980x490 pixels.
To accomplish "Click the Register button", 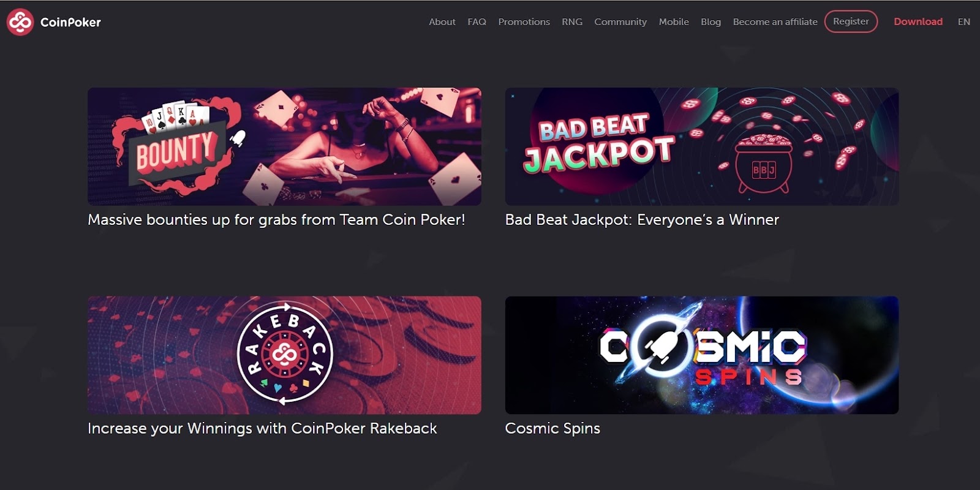I will 851,21.
